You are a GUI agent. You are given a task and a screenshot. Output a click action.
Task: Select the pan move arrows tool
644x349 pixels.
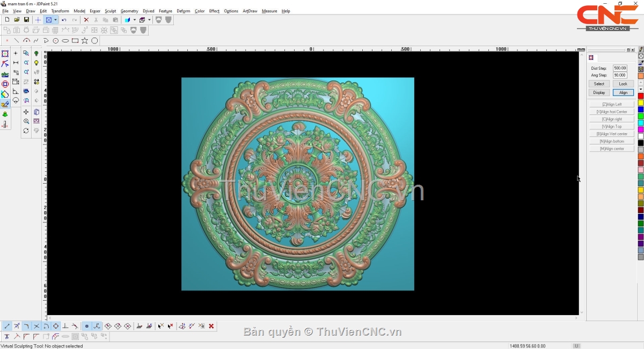[x=26, y=112]
